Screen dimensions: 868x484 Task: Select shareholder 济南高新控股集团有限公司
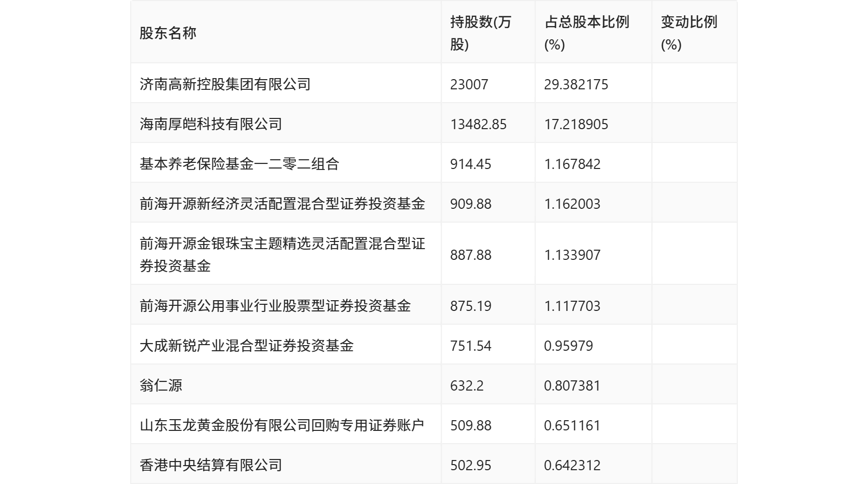(x=225, y=84)
